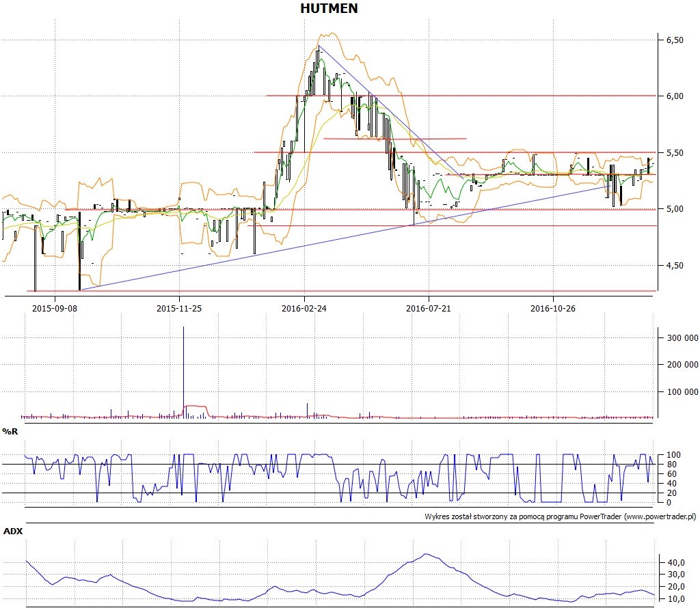The image size is (700, 608).
Task: Click the ADX peak above 40
Action: click(x=427, y=555)
